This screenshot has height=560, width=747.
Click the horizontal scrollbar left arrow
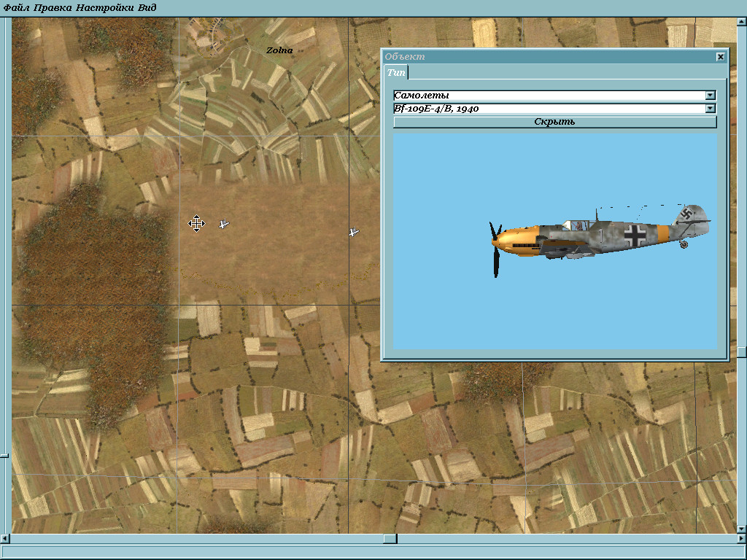tap(4, 539)
